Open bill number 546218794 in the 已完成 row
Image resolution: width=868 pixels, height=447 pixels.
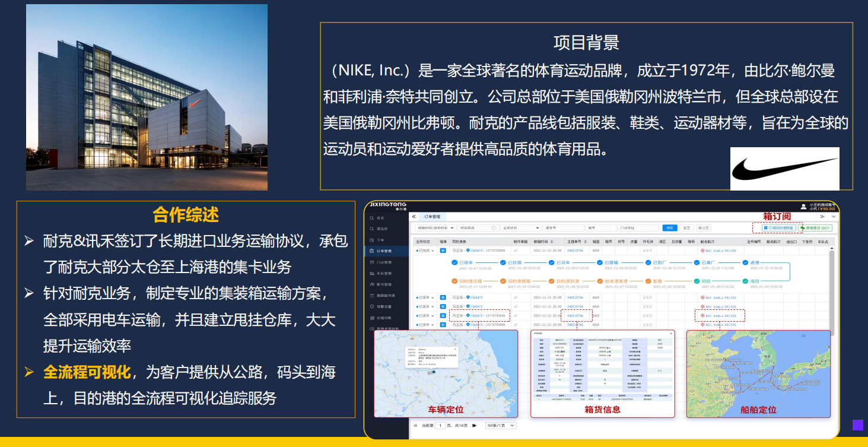tap(575, 251)
